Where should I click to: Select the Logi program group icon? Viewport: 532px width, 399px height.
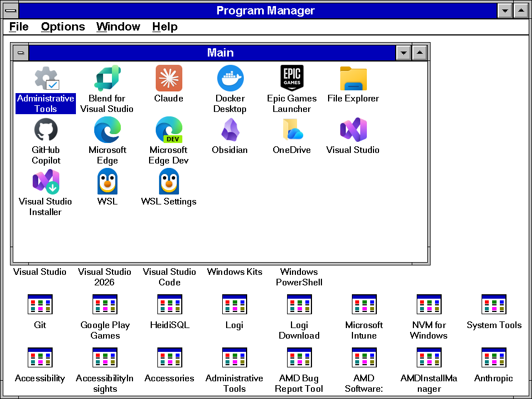click(x=234, y=304)
